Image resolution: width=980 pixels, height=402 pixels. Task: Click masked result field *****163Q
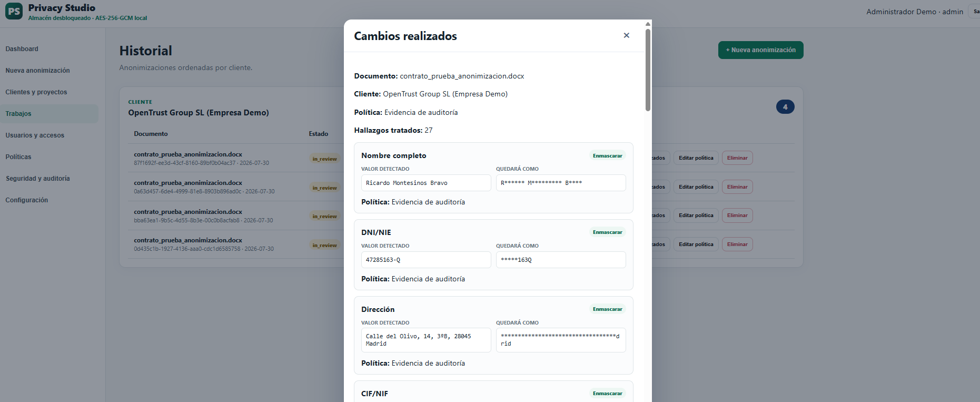[561, 260]
